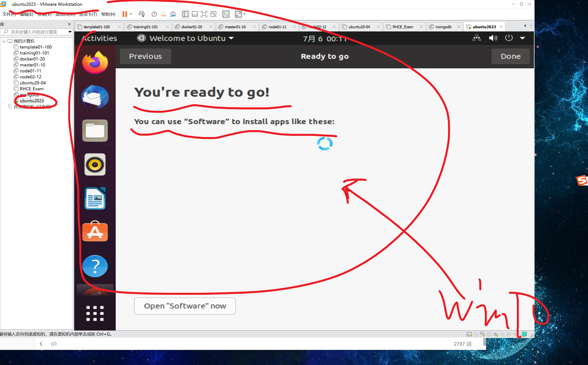
Task: Click the sound card status icon
Action: pos(495,334)
